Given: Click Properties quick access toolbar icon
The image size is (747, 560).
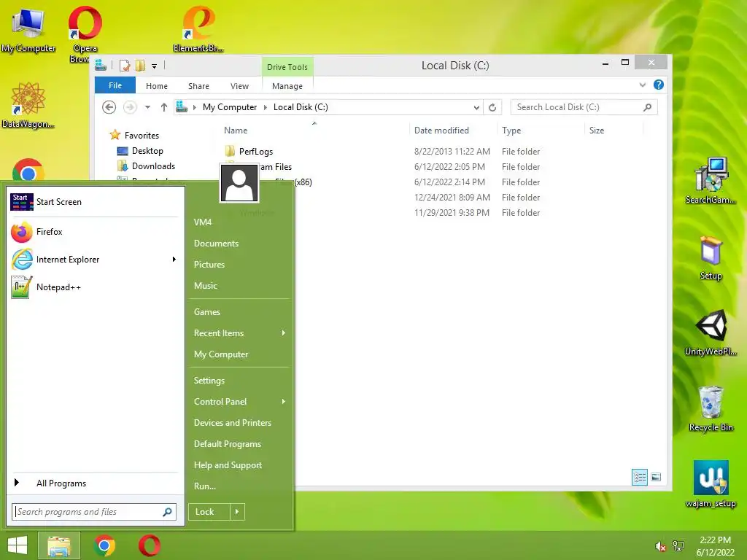Looking at the screenshot, I should (x=125, y=65).
